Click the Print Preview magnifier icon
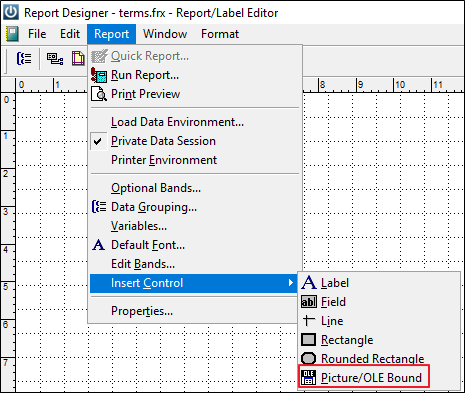The width and height of the screenshot is (465, 393). (99, 94)
